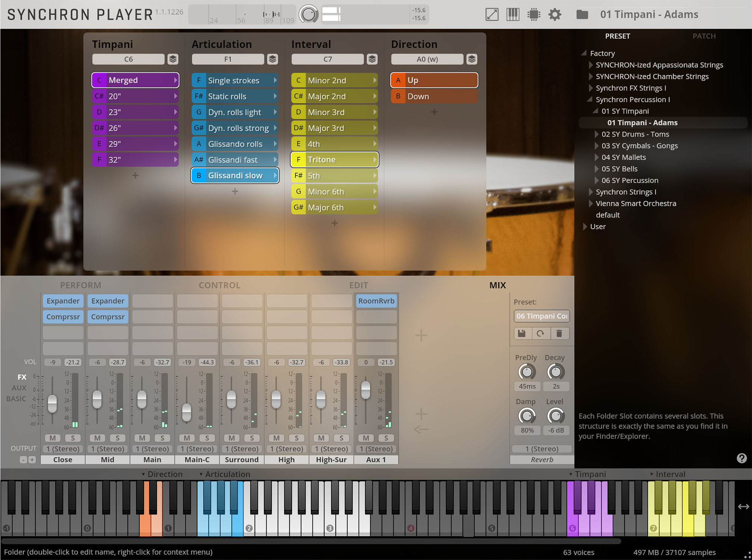Solo the High-Sur channel
The height and width of the screenshot is (560, 752).
341,438
